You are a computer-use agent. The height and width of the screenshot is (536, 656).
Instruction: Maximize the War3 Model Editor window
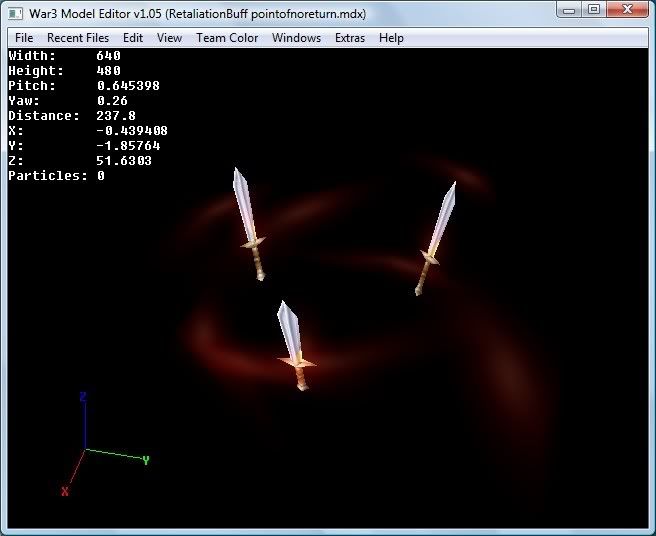point(594,10)
